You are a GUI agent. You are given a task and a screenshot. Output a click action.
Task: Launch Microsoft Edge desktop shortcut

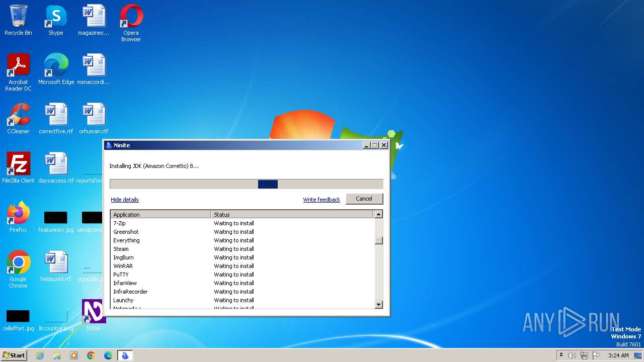(56, 69)
